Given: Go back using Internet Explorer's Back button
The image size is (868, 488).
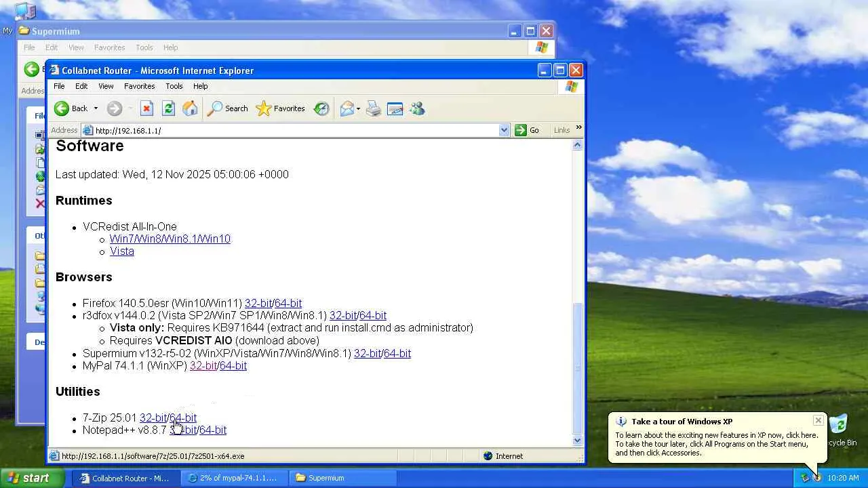Looking at the screenshot, I should click(71, 108).
